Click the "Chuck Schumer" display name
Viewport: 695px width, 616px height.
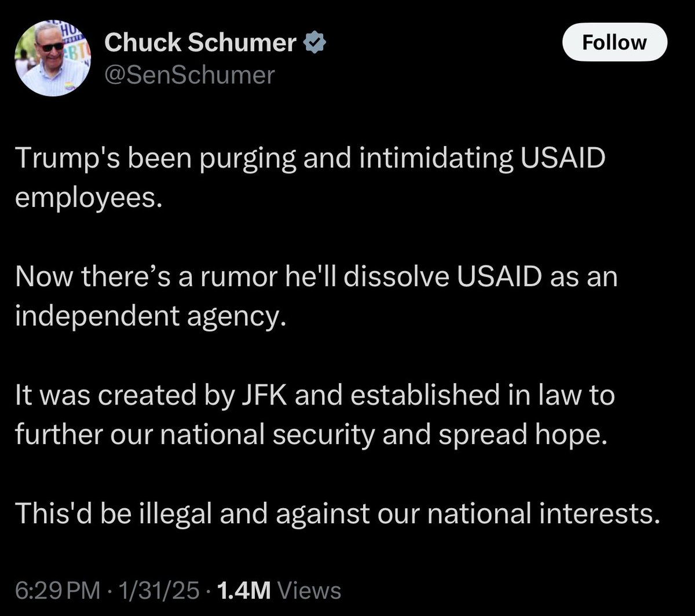[200, 42]
